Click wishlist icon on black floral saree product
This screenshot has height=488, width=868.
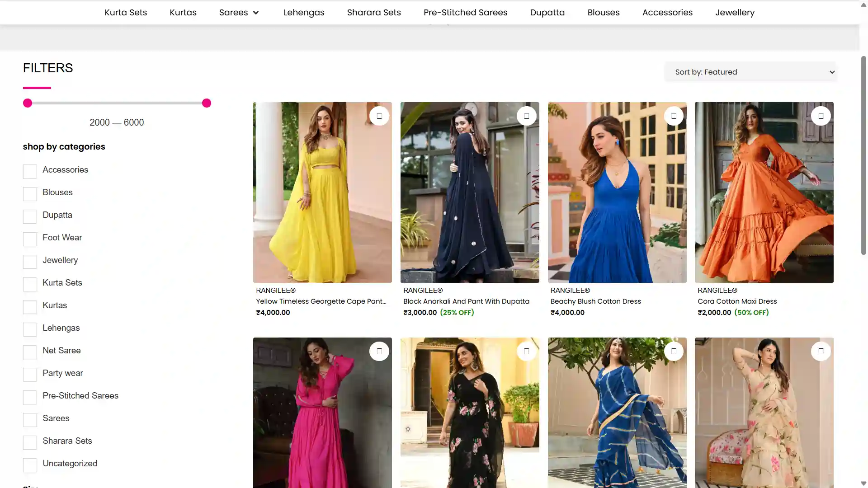526,352
